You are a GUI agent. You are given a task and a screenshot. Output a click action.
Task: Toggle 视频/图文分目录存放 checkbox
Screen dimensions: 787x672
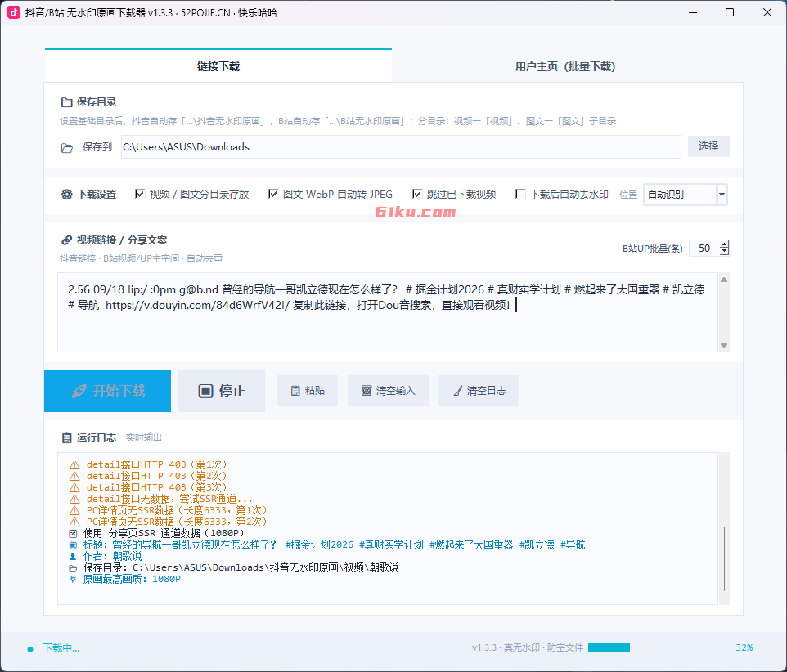140,194
